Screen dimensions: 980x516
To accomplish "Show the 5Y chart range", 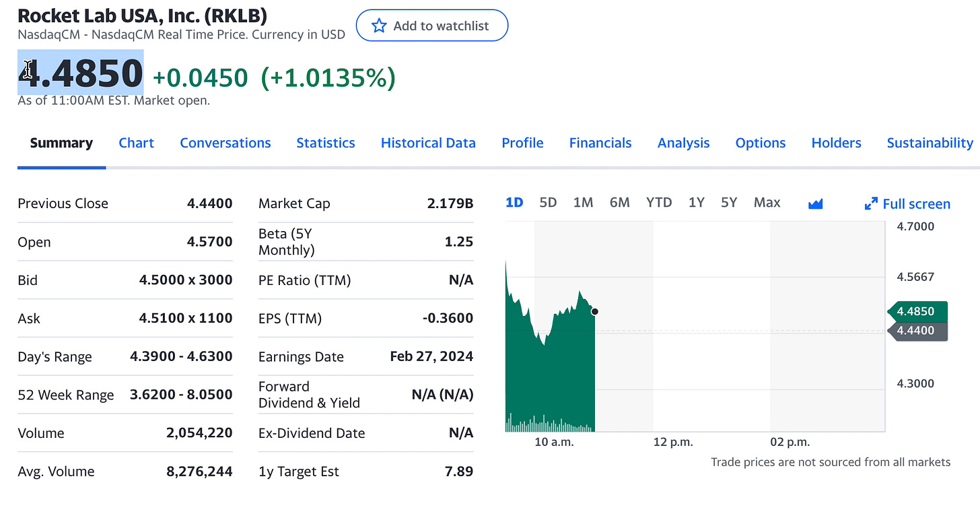I will coord(729,202).
